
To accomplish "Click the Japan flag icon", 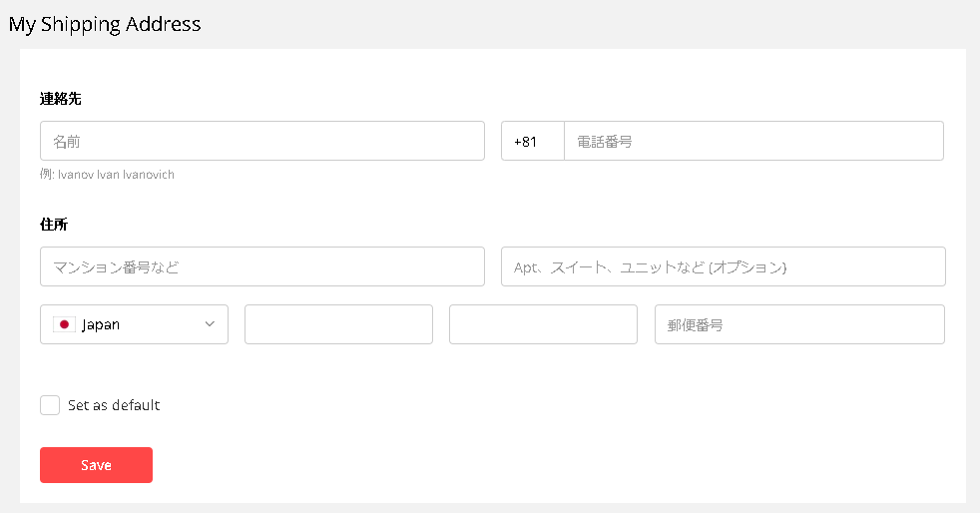I will [64, 324].
